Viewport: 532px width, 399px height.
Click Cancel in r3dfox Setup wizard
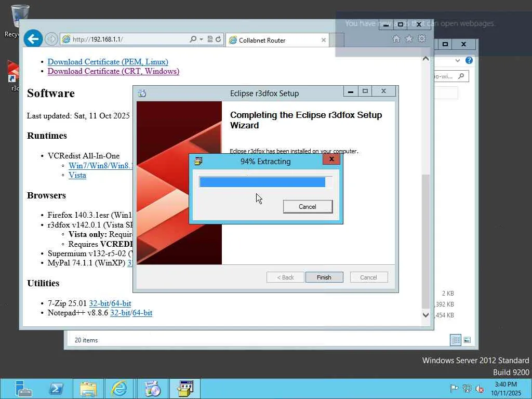point(368,277)
